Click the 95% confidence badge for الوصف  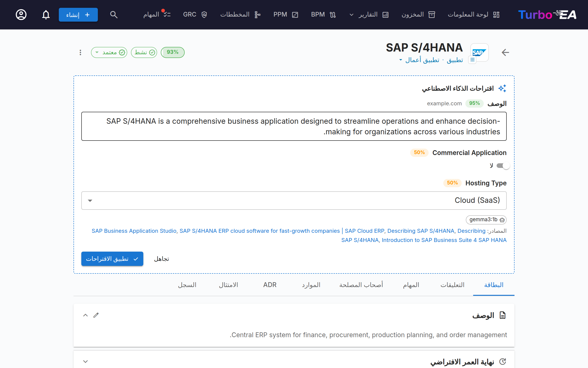point(475,103)
